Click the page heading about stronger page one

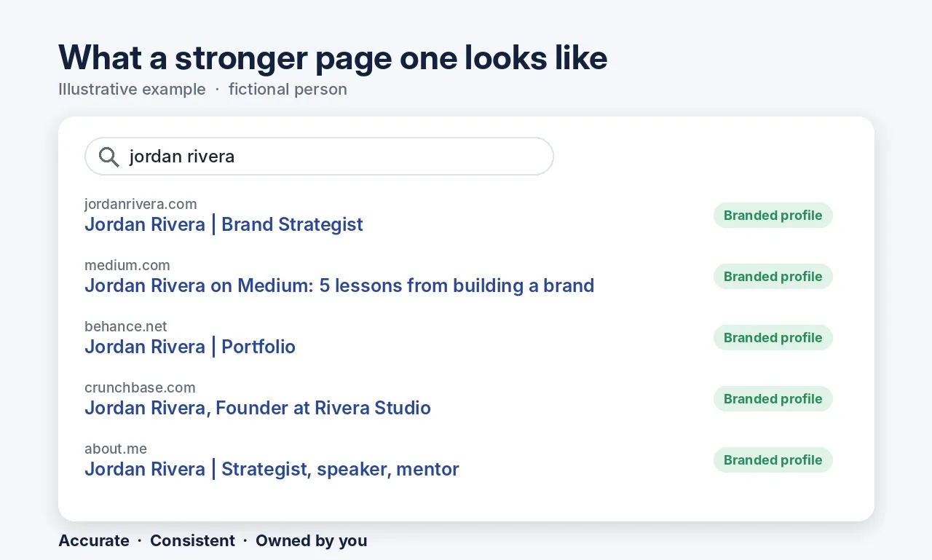click(x=333, y=58)
